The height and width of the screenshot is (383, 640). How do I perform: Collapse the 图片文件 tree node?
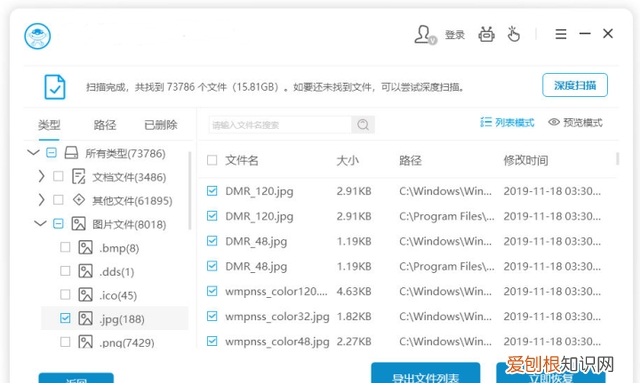pos(40,223)
